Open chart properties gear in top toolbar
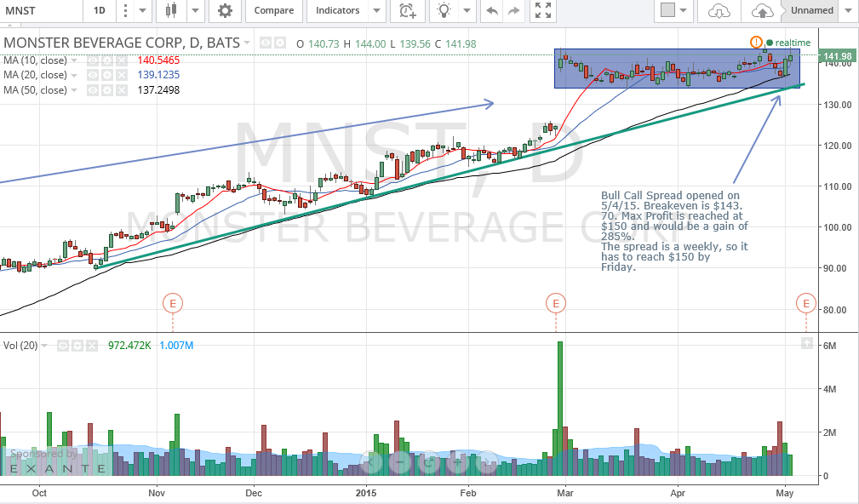This screenshot has width=859, height=504. point(225,10)
